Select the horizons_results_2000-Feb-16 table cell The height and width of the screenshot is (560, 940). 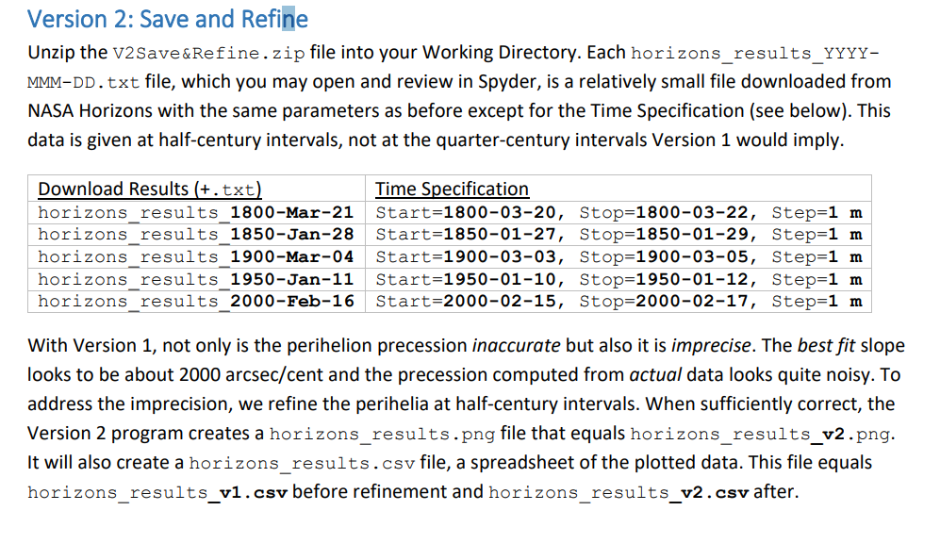tap(196, 301)
